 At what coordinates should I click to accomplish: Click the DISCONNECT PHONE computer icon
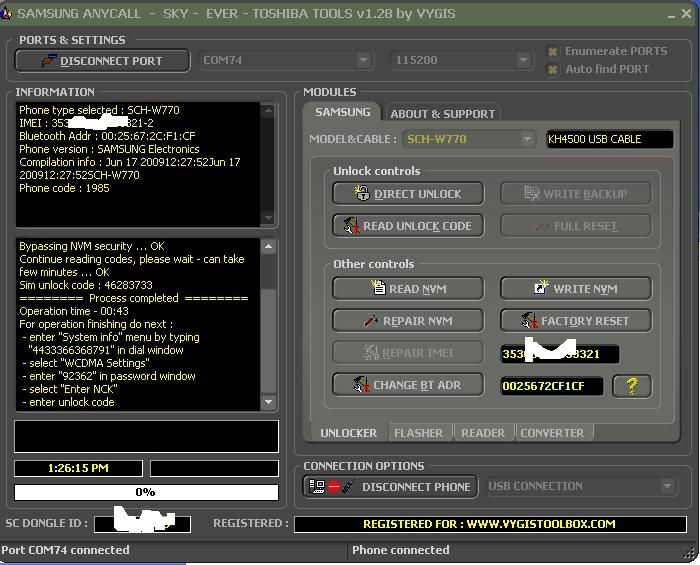pyautogui.click(x=317, y=486)
